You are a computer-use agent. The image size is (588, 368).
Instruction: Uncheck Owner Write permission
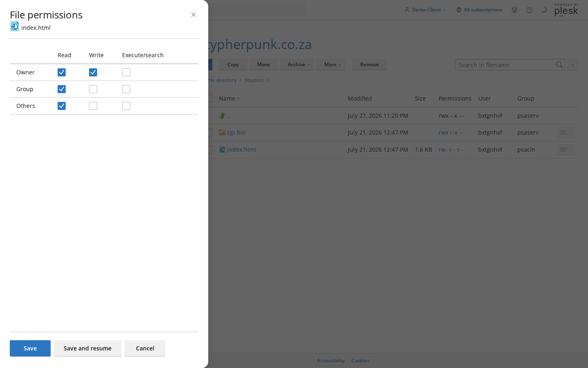(x=93, y=72)
